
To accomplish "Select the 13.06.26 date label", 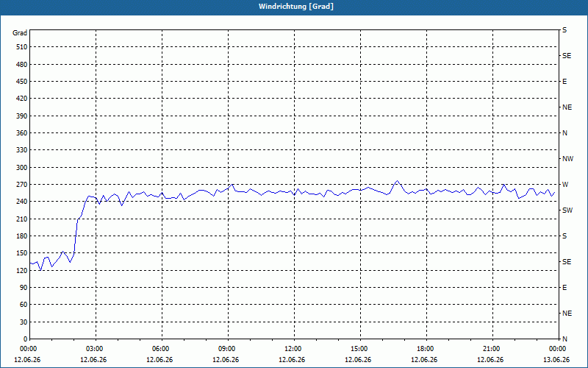I will (556, 360).
